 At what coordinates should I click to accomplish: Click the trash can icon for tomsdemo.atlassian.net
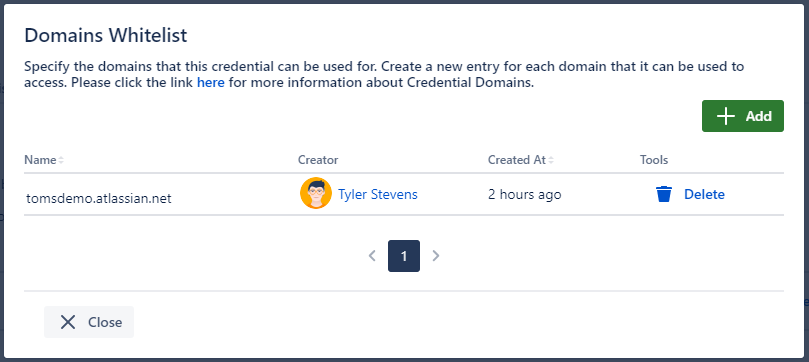pyautogui.click(x=664, y=194)
